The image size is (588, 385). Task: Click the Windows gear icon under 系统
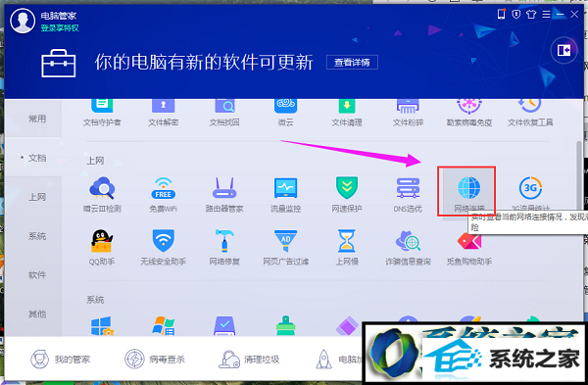tap(102, 326)
